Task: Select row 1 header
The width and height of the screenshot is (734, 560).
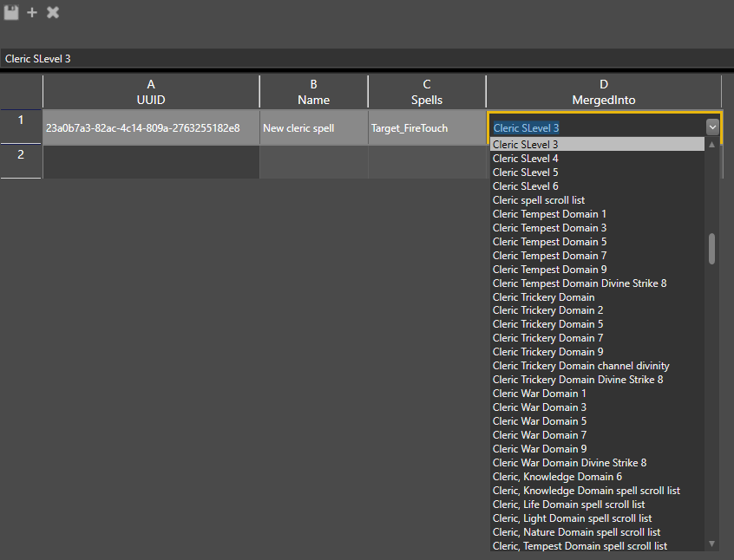Action: (21, 127)
